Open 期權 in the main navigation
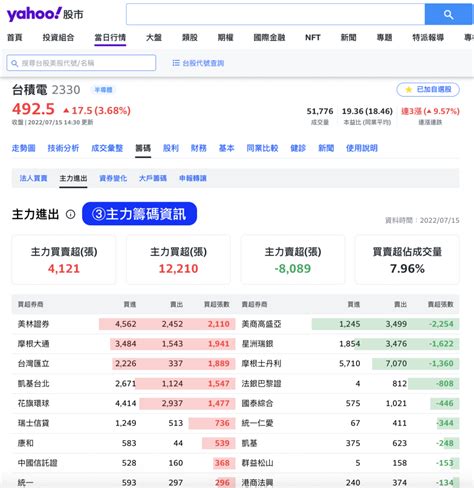 point(225,37)
